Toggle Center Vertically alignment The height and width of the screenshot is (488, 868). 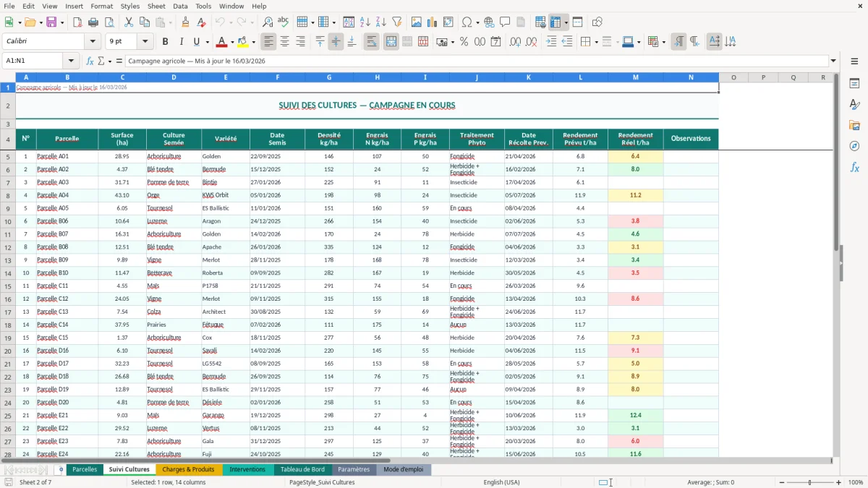[336, 42]
